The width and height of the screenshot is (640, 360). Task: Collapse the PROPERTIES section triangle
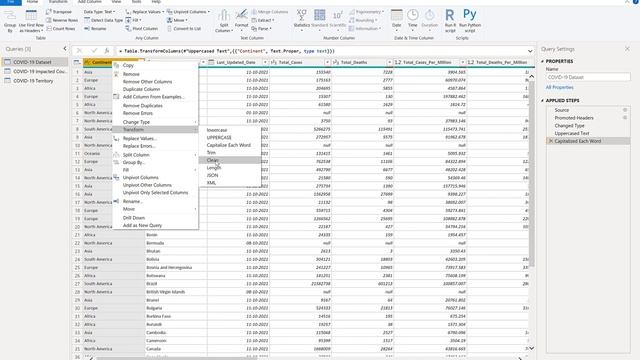(x=543, y=61)
